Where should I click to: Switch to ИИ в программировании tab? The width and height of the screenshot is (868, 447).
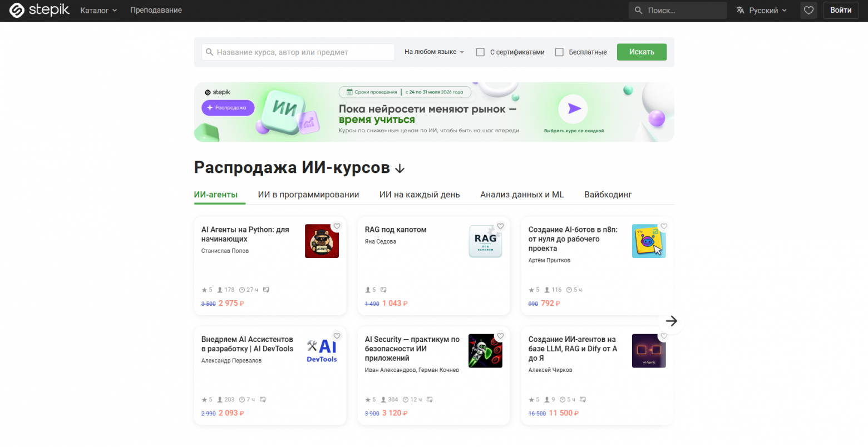pos(308,195)
